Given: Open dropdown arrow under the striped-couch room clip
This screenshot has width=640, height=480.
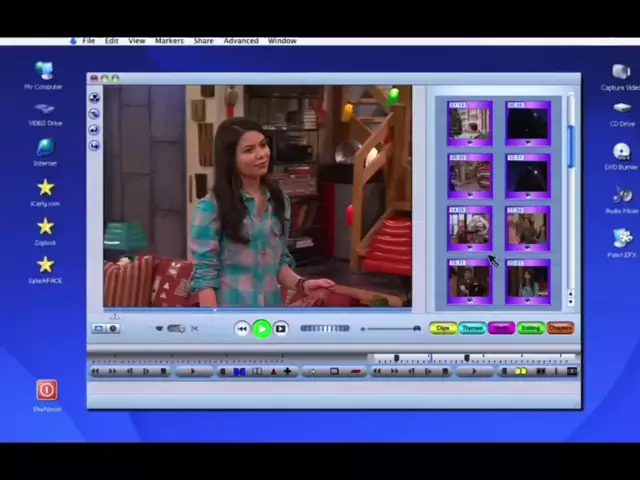Looking at the screenshot, I should tap(470, 195).
